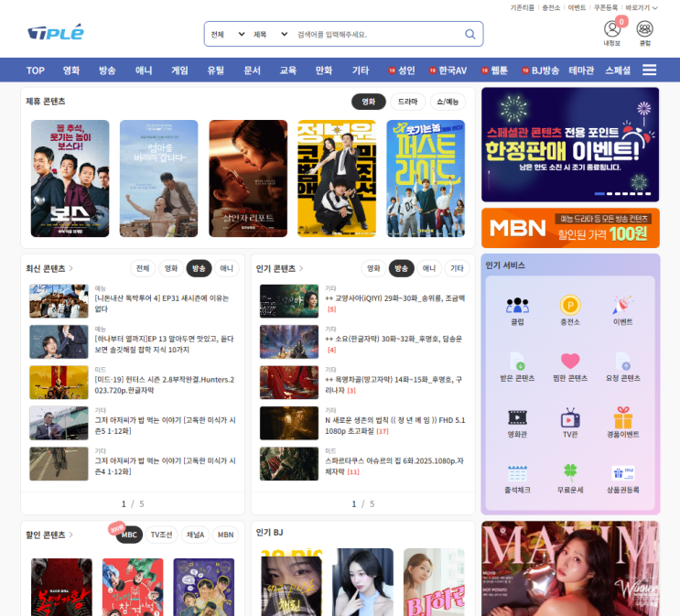This screenshot has width=680, height=616.
Task: Open the 살인자 리포트 movie poster
Action: pos(248,178)
